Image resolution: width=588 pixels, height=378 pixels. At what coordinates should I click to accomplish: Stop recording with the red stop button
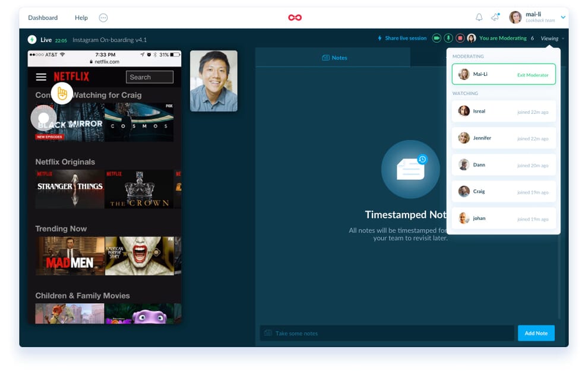click(x=460, y=38)
